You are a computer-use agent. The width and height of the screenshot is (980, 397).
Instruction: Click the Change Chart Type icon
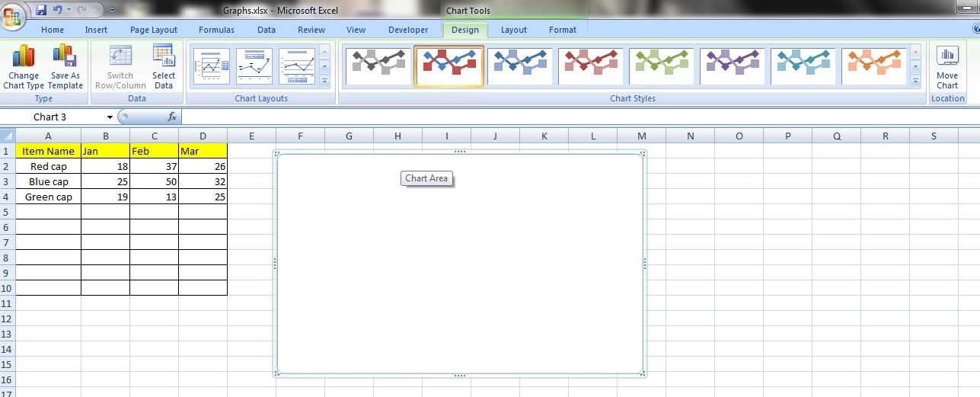click(24, 67)
